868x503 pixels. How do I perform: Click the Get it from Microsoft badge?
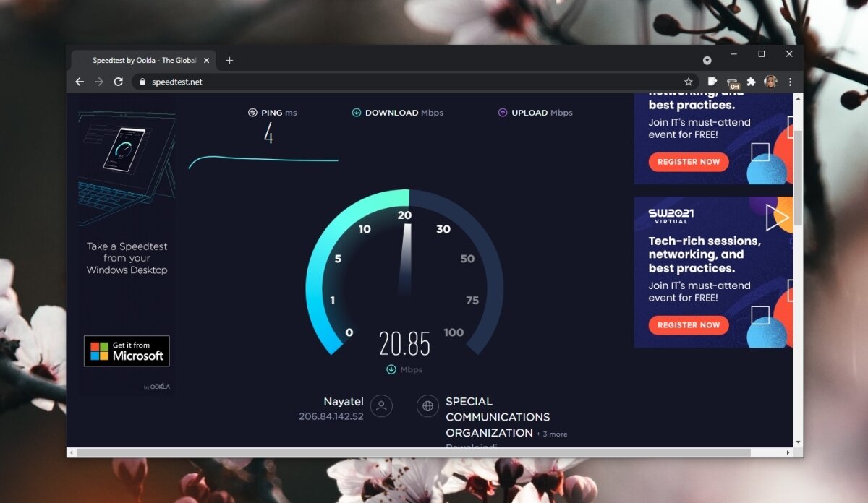click(127, 351)
